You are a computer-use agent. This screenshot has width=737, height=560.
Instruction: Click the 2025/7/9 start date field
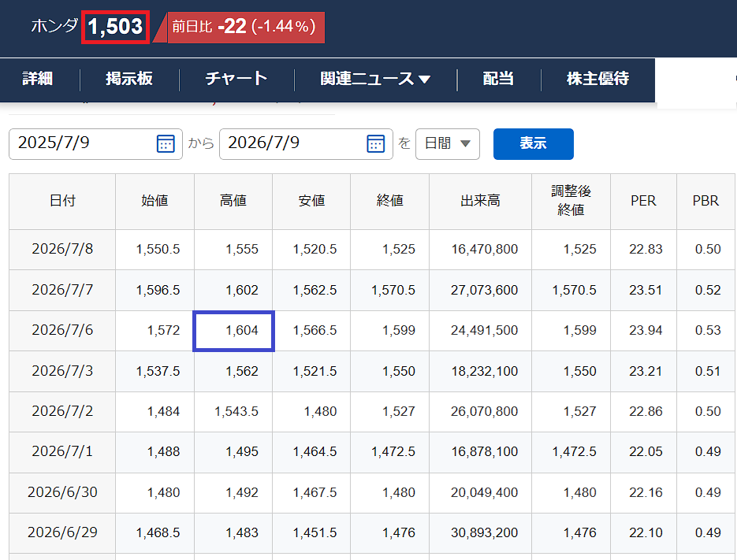point(95,144)
